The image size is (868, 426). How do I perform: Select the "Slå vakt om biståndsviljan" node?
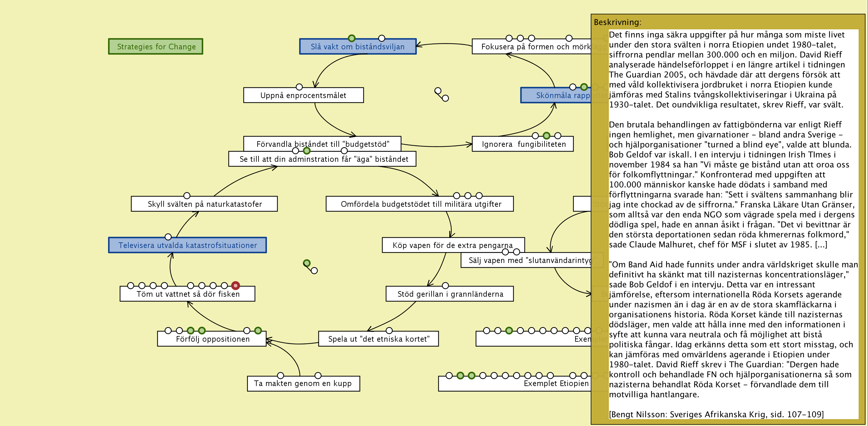pyautogui.click(x=358, y=47)
